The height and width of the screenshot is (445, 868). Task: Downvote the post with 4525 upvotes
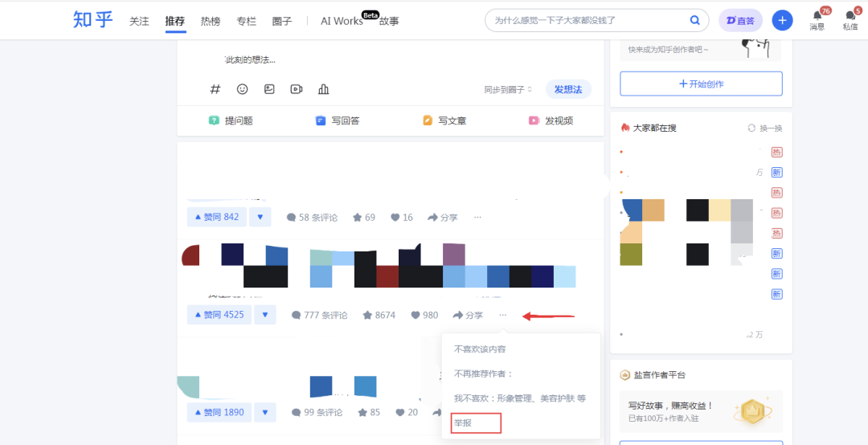click(265, 315)
